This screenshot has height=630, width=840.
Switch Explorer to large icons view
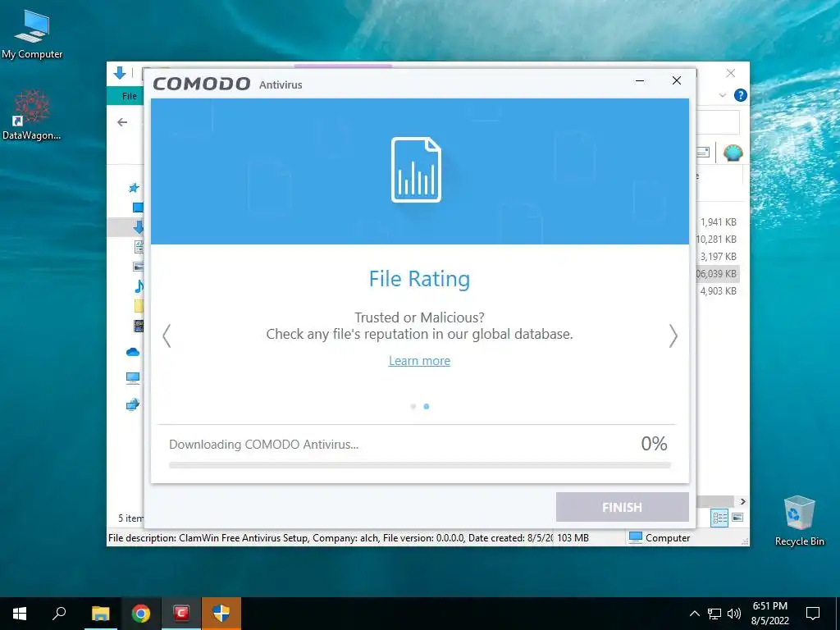(737, 518)
